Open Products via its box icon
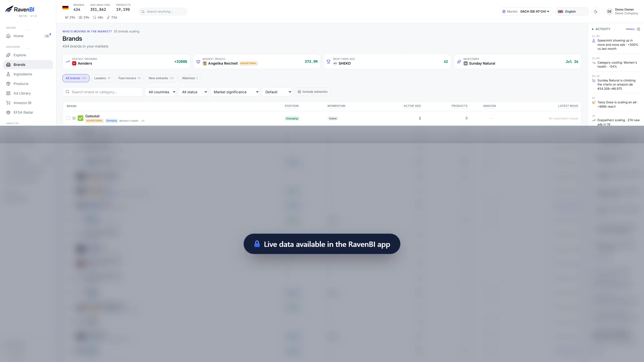Image resolution: width=644 pixels, height=362 pixels. pos(8,84)
